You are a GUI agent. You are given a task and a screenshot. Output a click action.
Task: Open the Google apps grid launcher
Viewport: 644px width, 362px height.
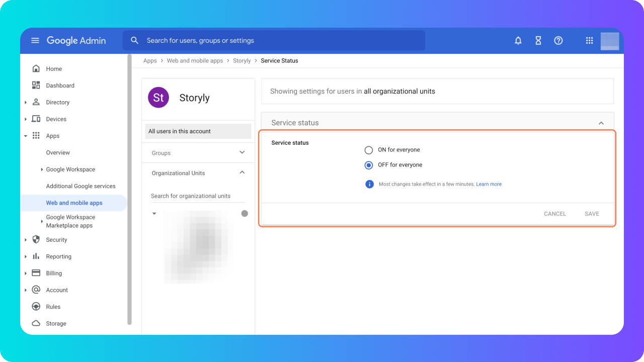[590, 41]
